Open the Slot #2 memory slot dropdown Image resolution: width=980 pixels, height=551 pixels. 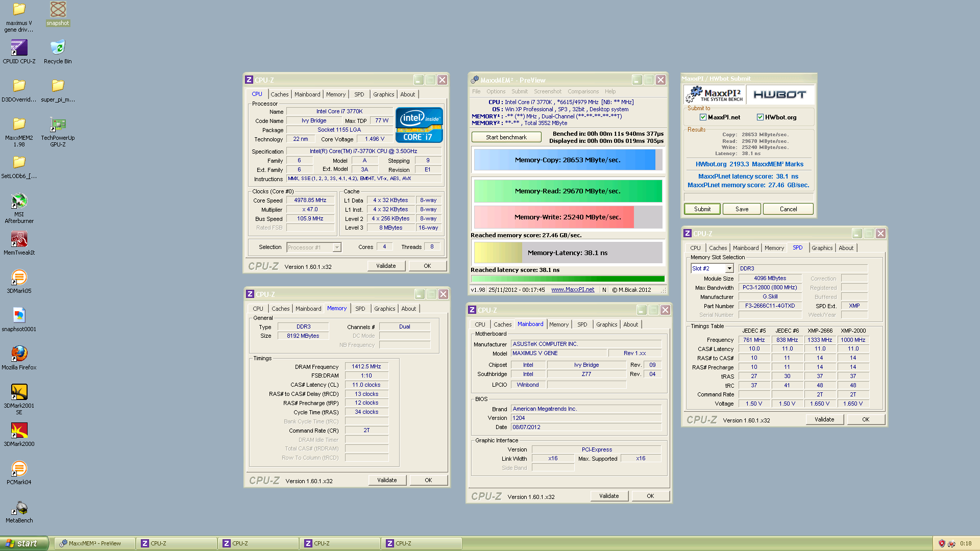[x=729, y=268]
